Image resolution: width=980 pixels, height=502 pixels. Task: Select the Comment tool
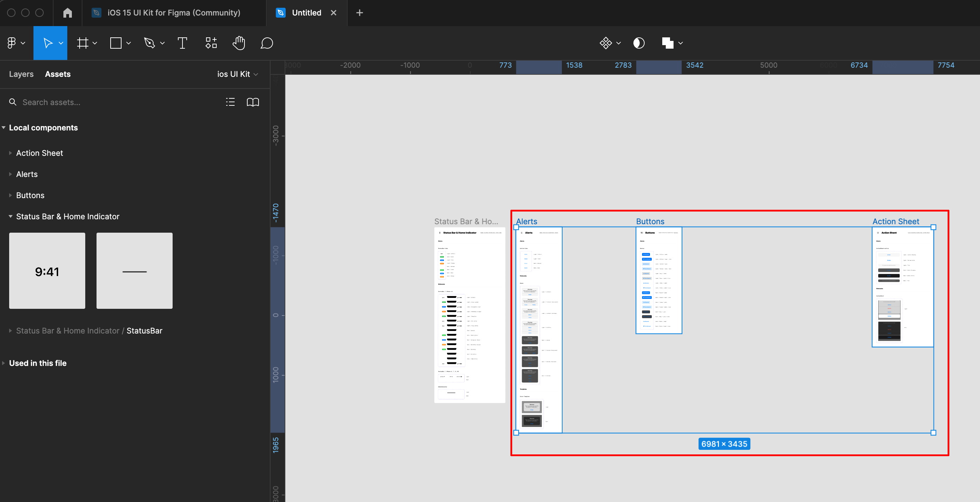(x=266, y=43)
